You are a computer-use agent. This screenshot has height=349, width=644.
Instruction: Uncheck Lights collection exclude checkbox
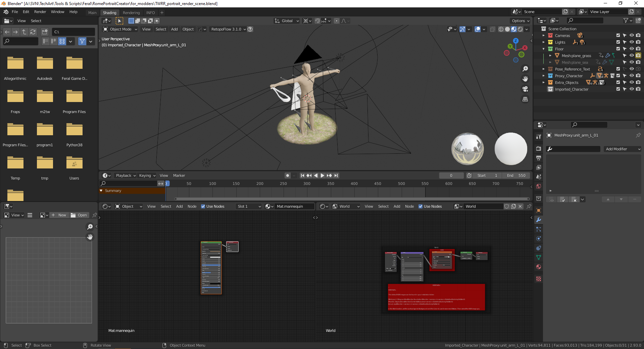[618, 42]
